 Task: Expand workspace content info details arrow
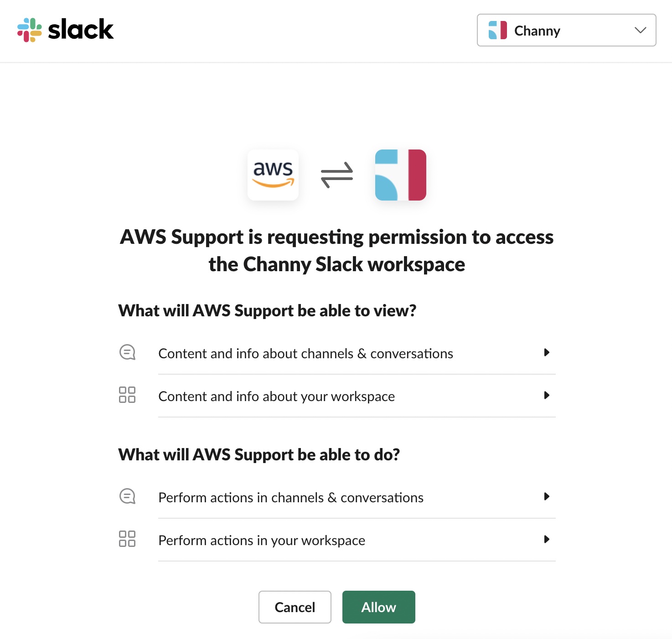point(547,395)
